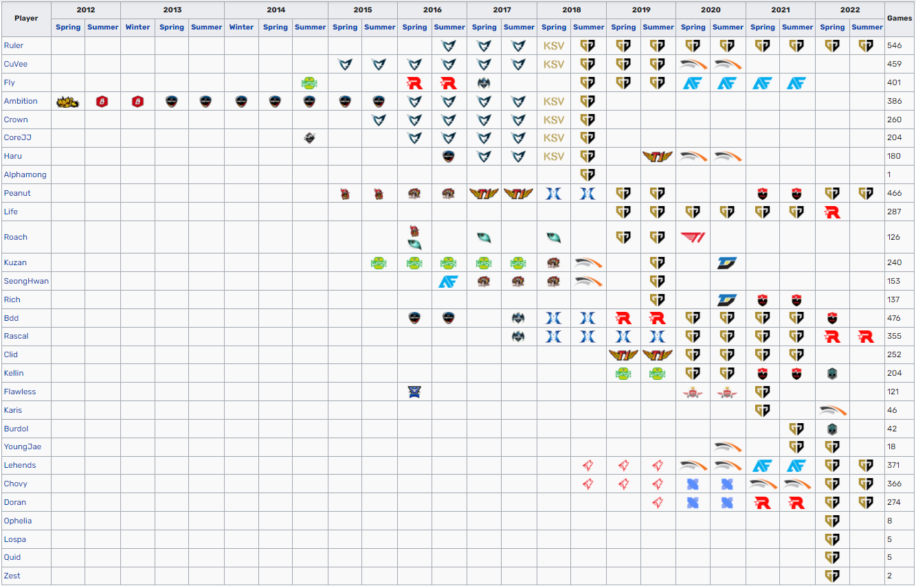Click Fly's 2020 Spring AF logo

(693, 83)
